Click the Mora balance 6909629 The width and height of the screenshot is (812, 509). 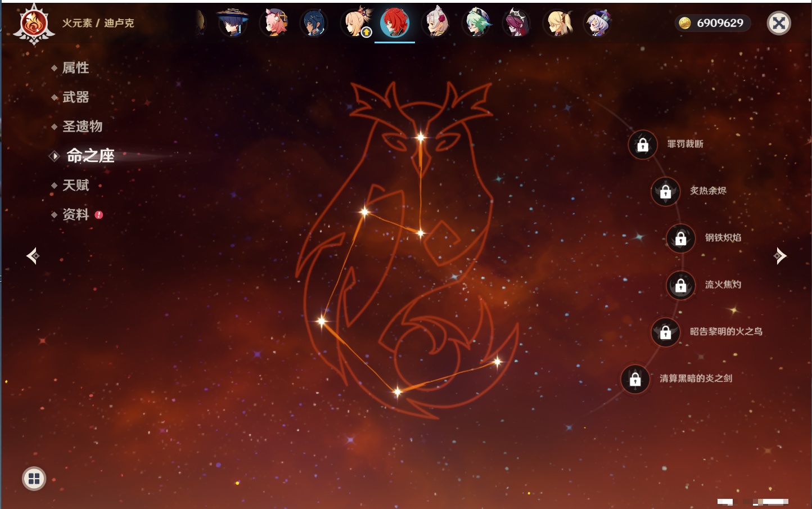[720, 23]
